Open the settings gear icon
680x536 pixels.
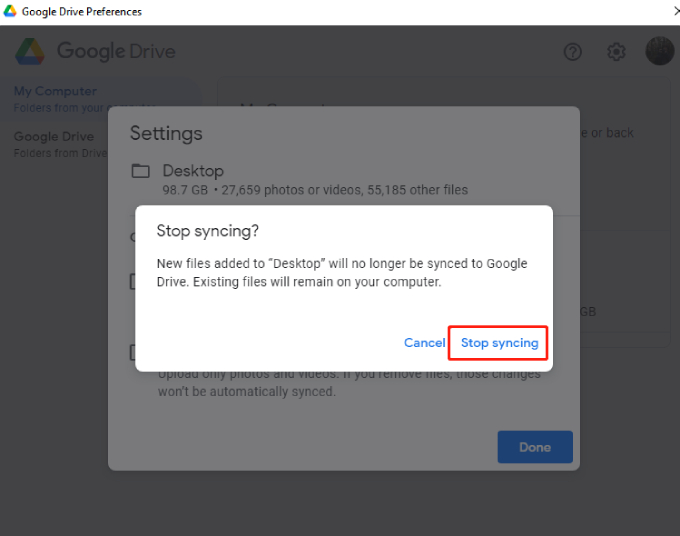(x=616, y=52)
